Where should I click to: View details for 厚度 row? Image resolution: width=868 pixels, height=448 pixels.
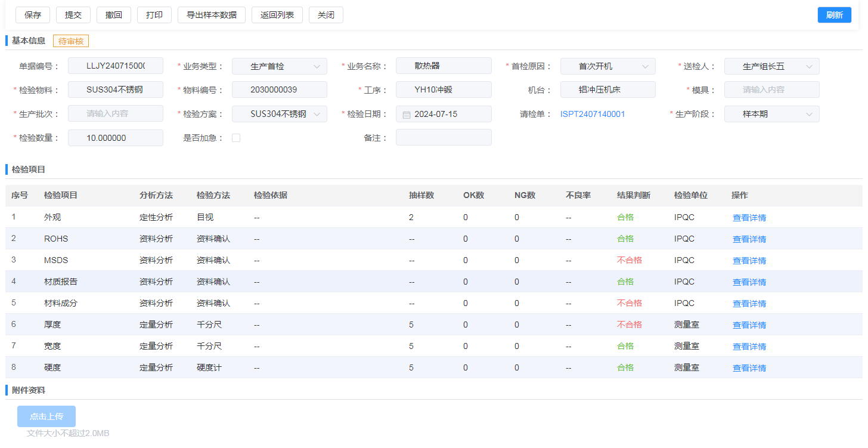pos(749,325)
